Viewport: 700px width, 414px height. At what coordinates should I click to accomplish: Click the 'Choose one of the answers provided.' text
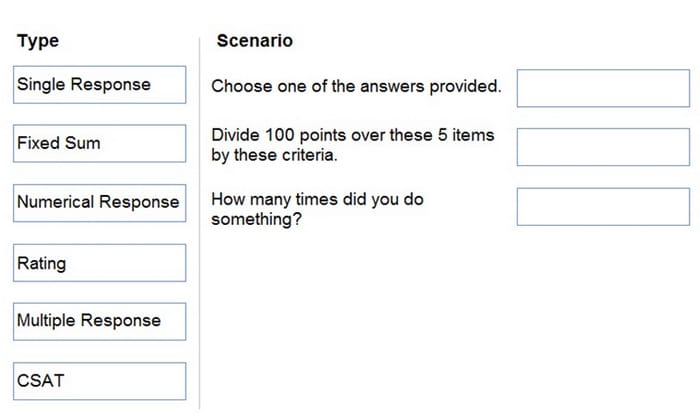pyautogui.click(x=356, y=86)
